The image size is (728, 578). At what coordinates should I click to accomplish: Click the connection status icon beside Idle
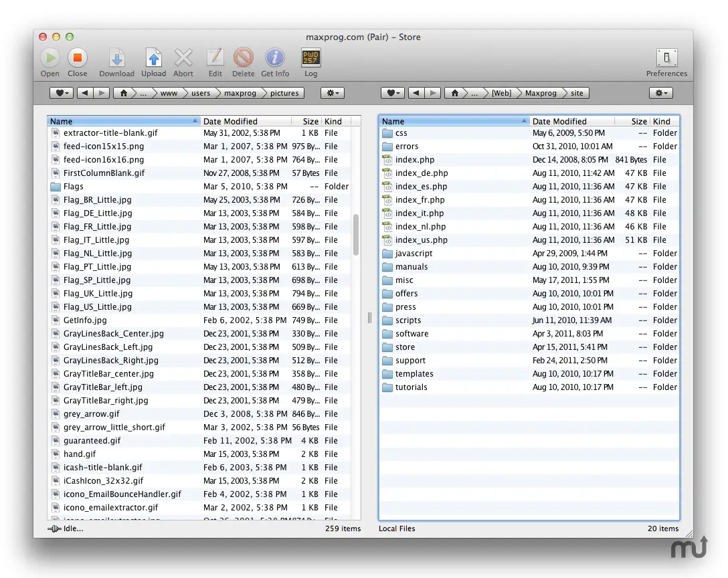[54, 528]
